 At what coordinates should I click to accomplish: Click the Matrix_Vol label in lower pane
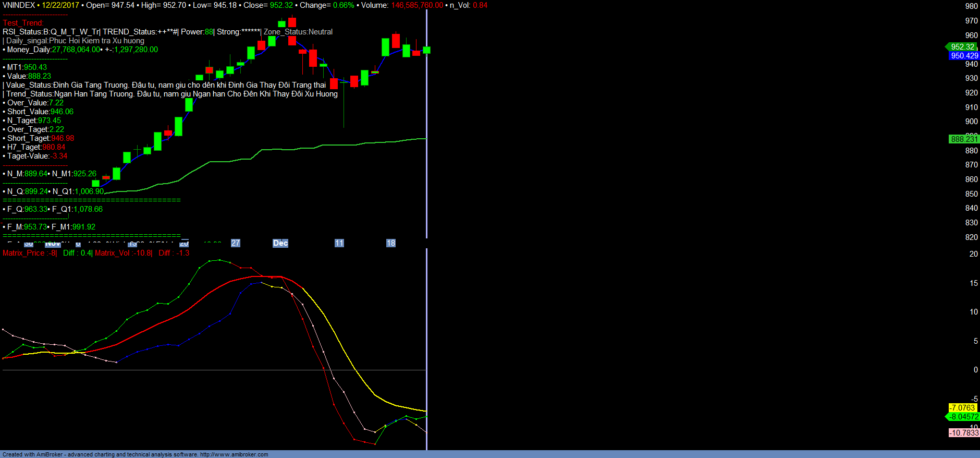tap(124, 253)
